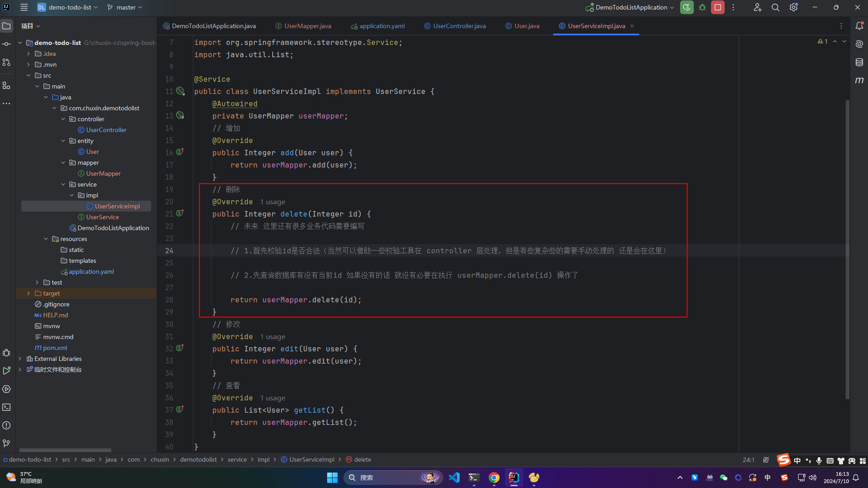Expand the test folder
Viewport: 868px width, 488px height.
coord(37,282)
